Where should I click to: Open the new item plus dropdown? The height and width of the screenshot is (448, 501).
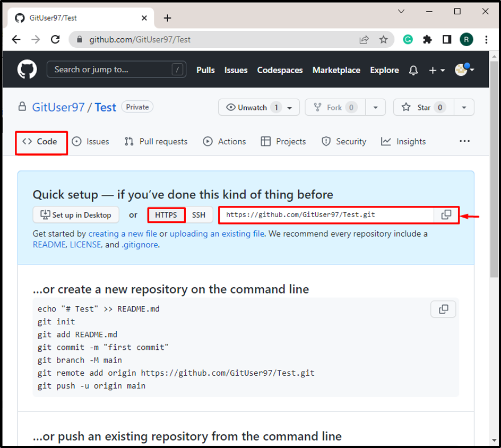pos(436,70)
